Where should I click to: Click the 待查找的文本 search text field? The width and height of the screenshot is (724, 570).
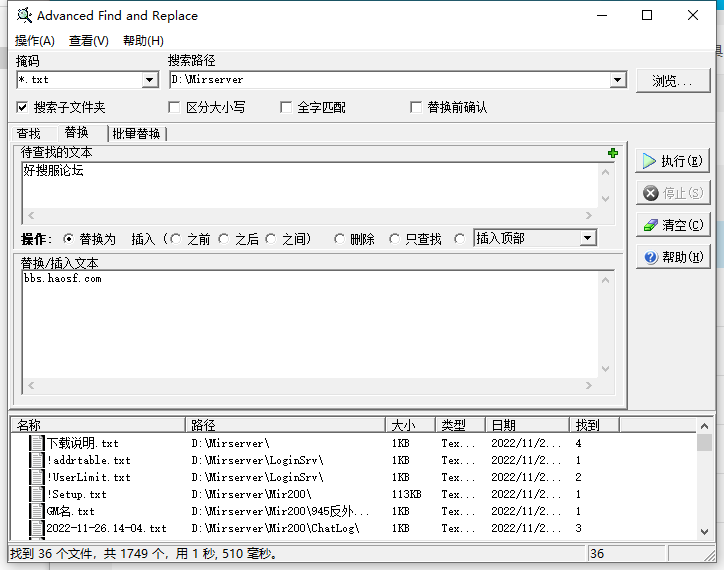coord(310,185)
